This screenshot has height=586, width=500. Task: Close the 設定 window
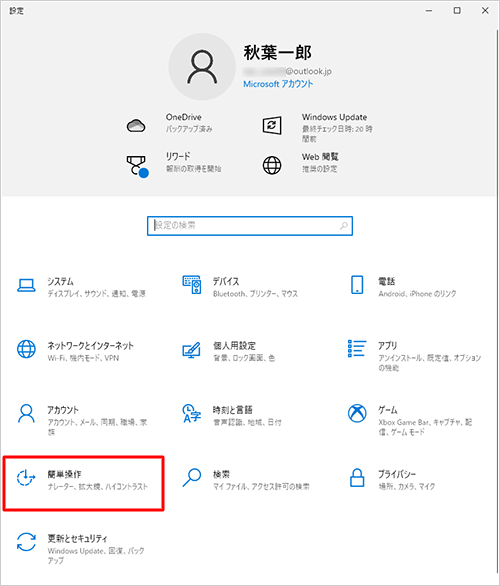coord(485,10)
